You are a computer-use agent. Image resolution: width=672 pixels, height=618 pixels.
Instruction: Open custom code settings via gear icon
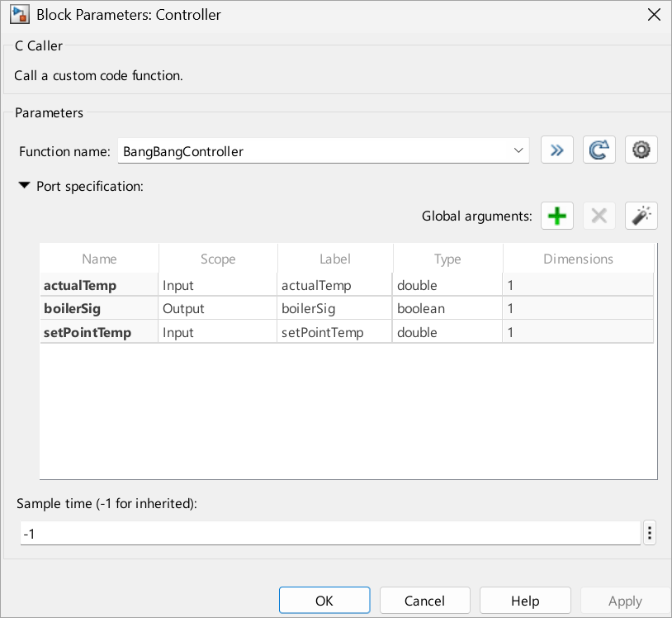pyautogui.click(x=641, y=150)
